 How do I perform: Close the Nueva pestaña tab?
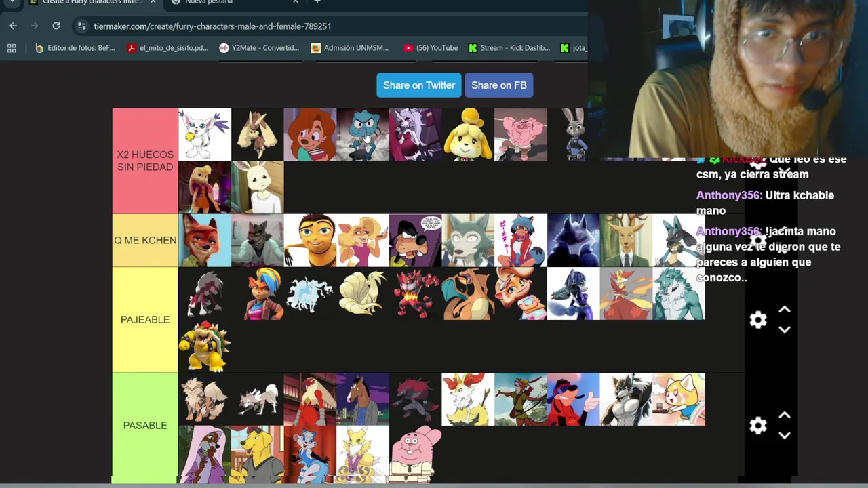point(295,2)
